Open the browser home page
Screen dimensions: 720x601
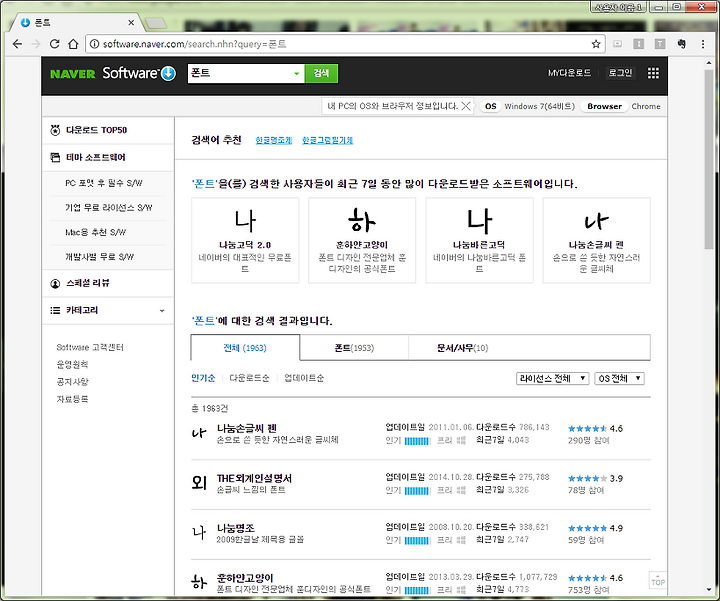[73, 44]
